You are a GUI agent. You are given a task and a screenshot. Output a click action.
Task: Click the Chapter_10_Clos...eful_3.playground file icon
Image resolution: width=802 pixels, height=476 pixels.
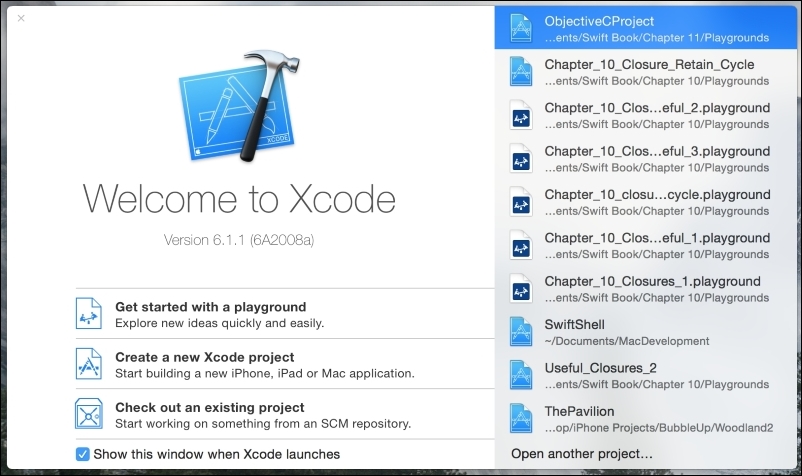pos(521,158)
